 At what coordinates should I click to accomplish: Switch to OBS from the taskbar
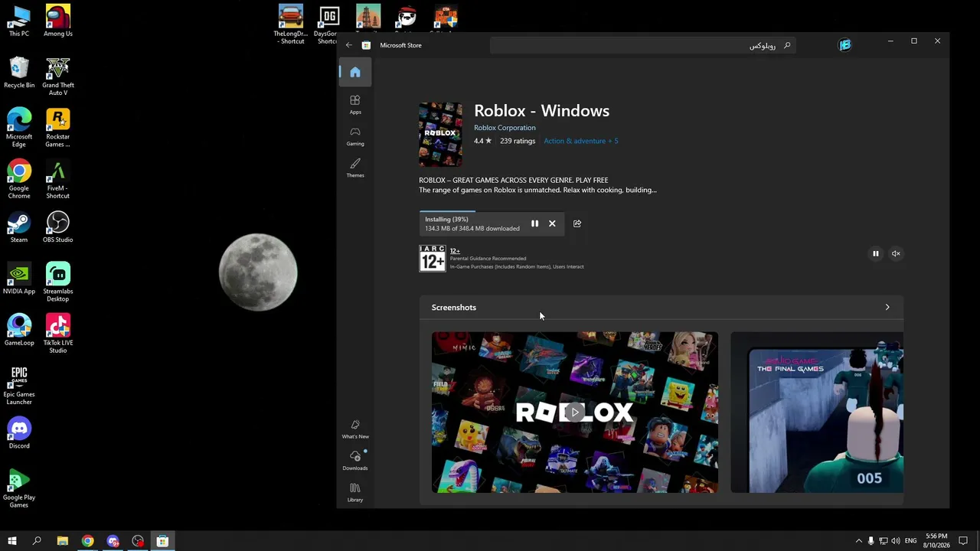click(138, 541)
